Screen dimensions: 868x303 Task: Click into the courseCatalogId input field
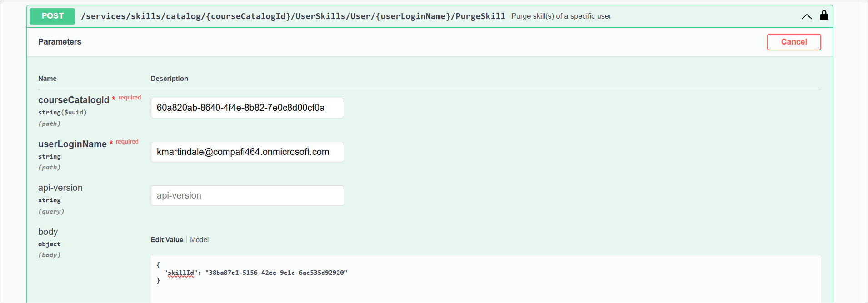pyautogui.click(x=247, y=108)
